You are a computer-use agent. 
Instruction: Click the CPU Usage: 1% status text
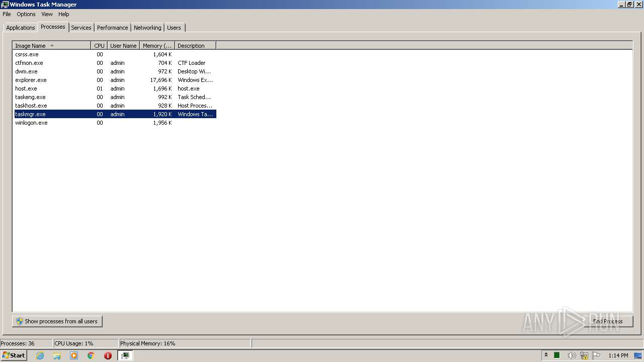(74, 343)
